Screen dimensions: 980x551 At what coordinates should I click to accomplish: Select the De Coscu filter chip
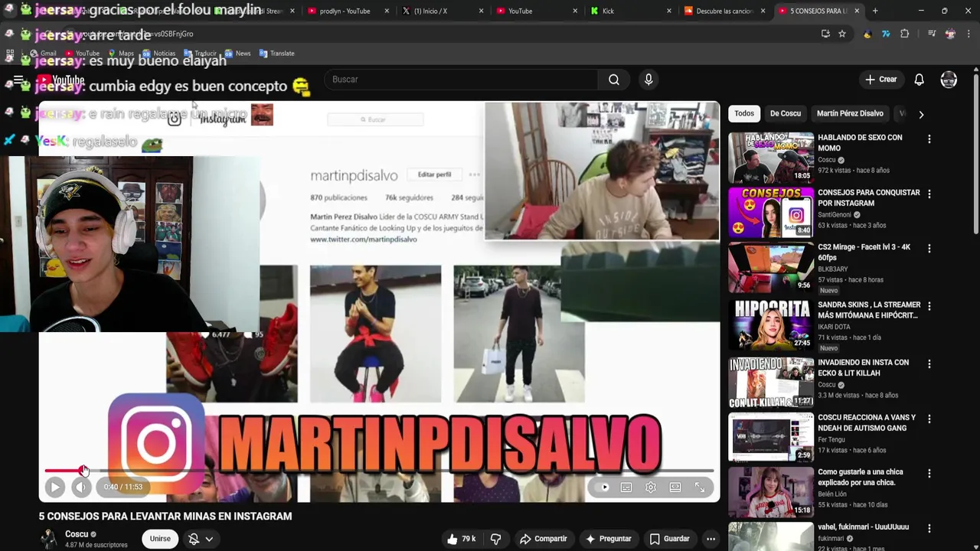pyautogui.click(x=785, y=113)
